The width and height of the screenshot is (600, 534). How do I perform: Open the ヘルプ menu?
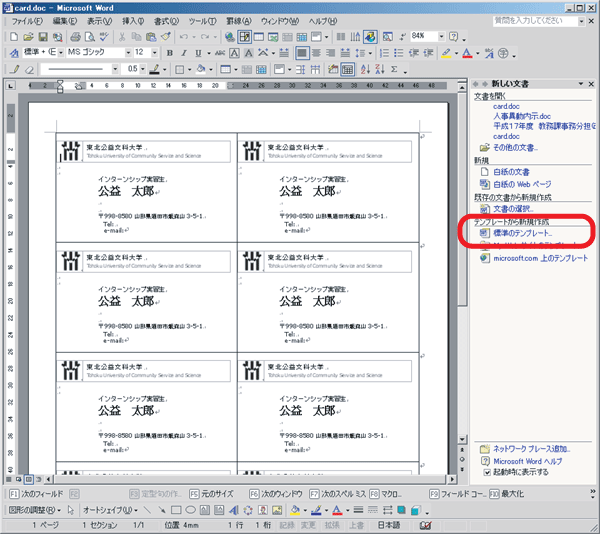pyautogui.click(x=323, y=21)
